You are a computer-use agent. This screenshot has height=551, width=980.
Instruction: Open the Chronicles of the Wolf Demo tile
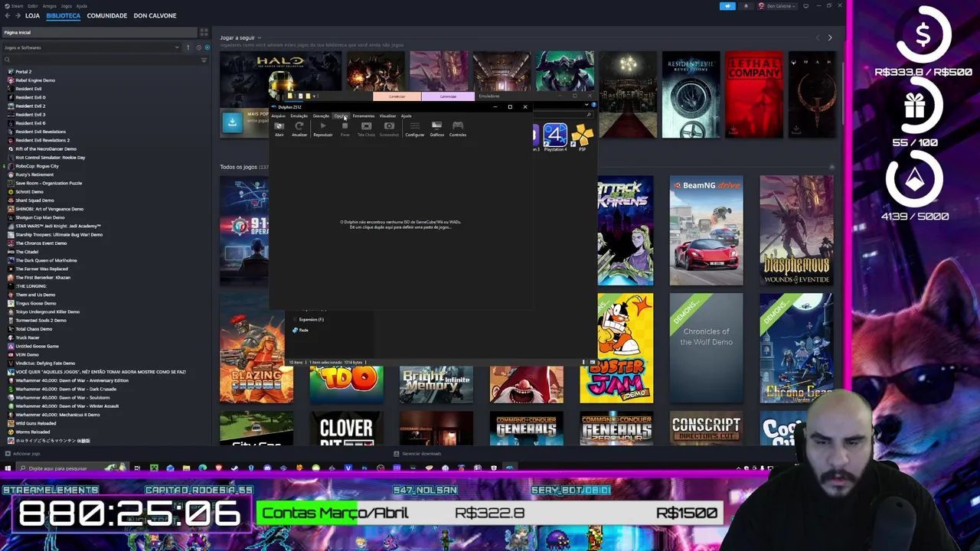click(706, 347)
